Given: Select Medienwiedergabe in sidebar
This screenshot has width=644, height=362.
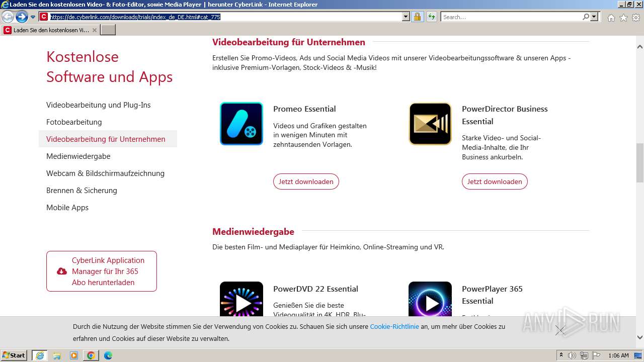Looking at the screenshot, I should [78, 156].
